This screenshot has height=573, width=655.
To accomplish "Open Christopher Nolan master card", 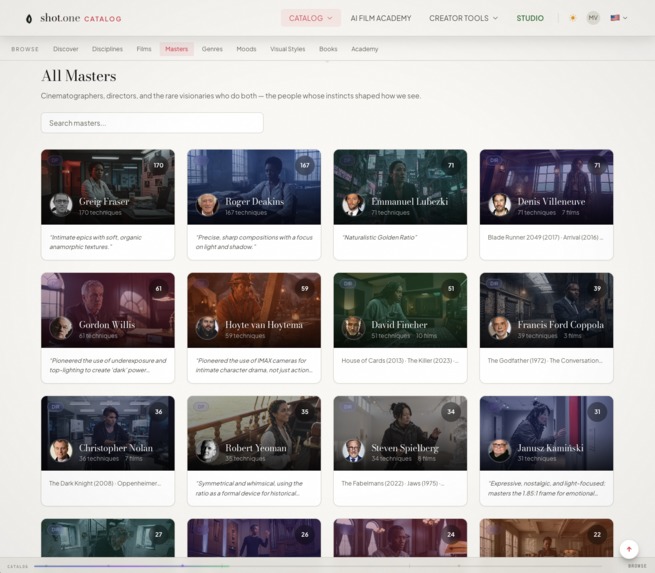I will [x=108, y=451].
